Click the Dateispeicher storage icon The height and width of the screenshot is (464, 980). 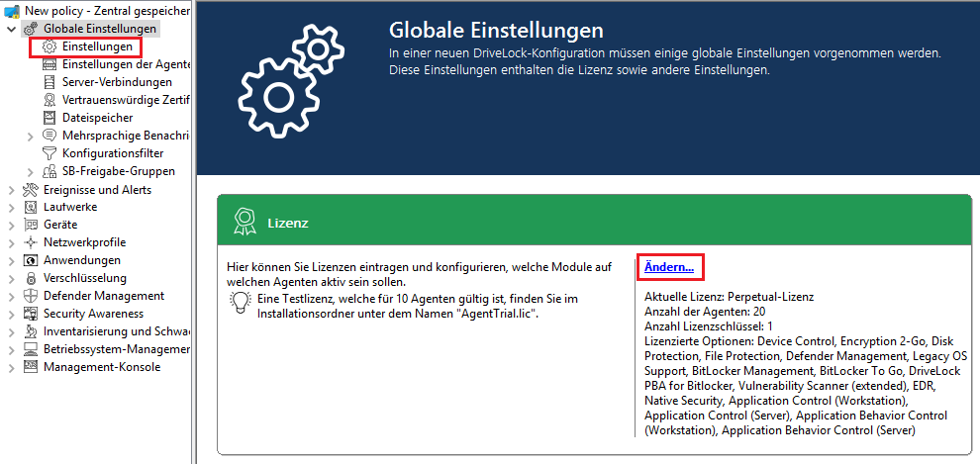[x=49, y=118]
